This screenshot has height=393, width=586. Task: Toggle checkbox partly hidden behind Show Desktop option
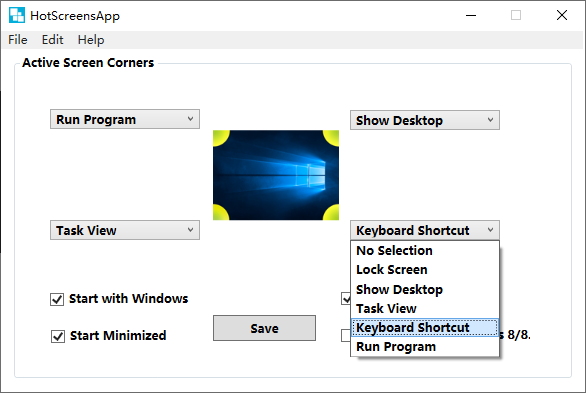[346, 298]
